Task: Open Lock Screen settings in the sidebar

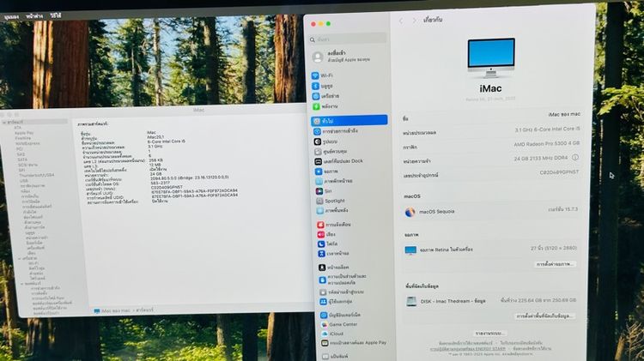Action: [333, 268]
